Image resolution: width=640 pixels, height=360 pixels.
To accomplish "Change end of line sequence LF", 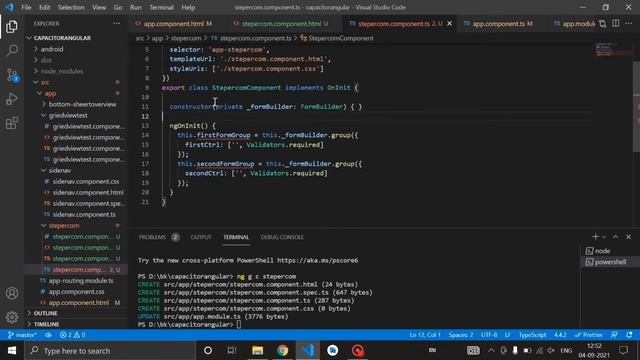I will tap(508, 335).
